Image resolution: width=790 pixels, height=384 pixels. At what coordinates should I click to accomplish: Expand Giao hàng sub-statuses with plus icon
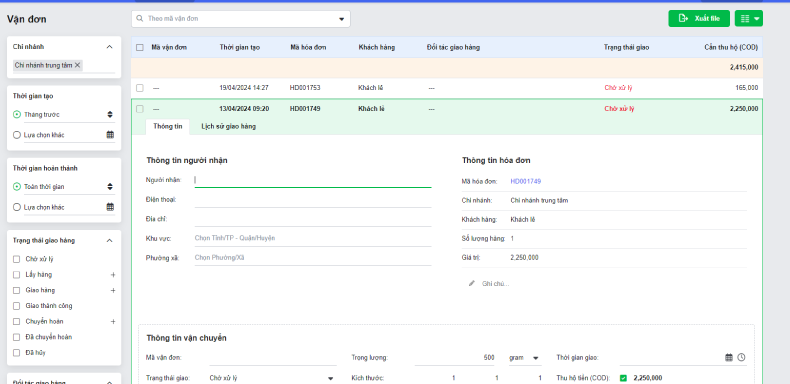(x=113, y=291)
